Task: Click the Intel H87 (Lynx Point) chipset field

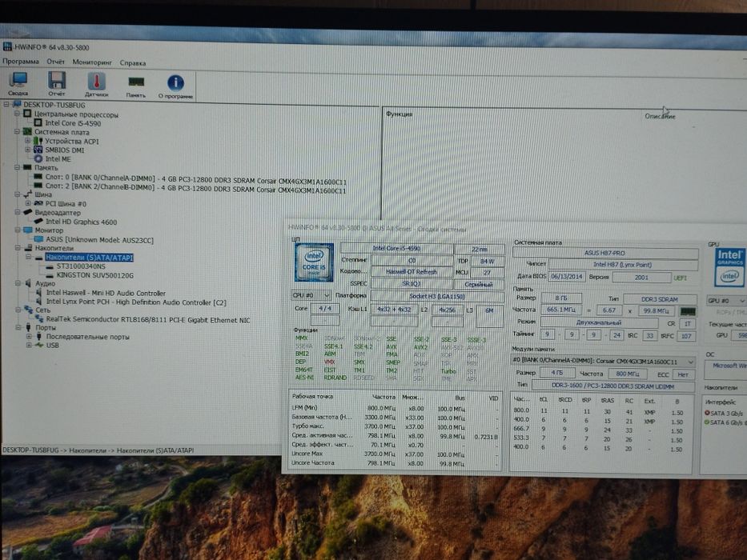Action: [623, 264]
